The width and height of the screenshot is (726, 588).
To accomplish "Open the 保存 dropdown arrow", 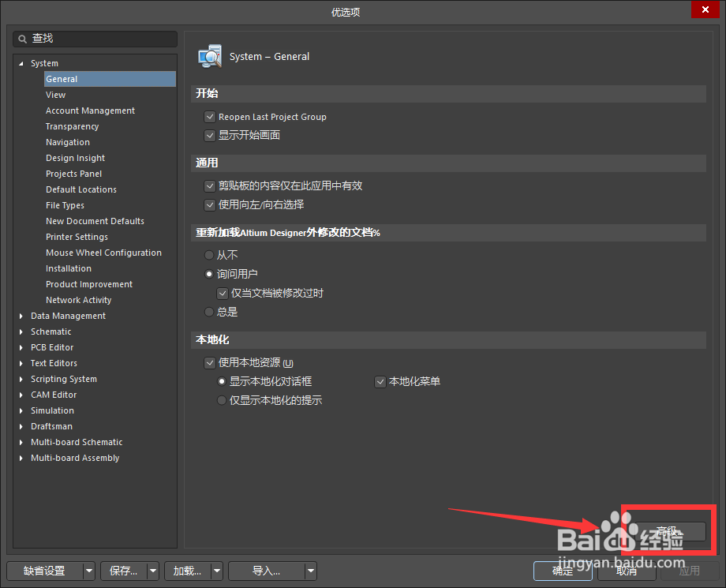I will coord(153,571).
